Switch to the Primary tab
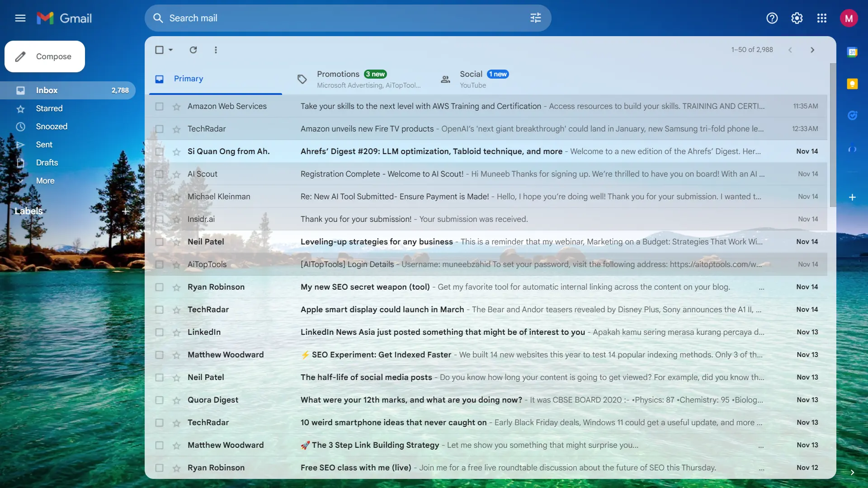Viewport: 868px width, 488px height. click(216, 79)
